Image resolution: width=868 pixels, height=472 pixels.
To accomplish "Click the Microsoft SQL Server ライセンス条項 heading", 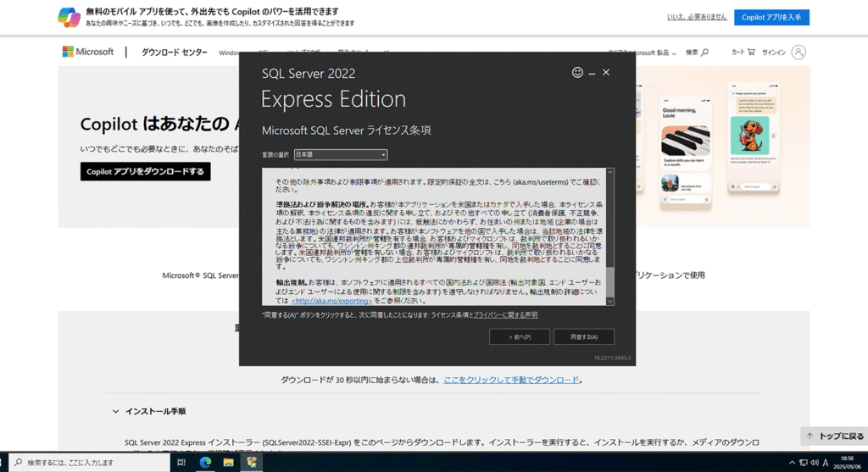I will 347,130.
